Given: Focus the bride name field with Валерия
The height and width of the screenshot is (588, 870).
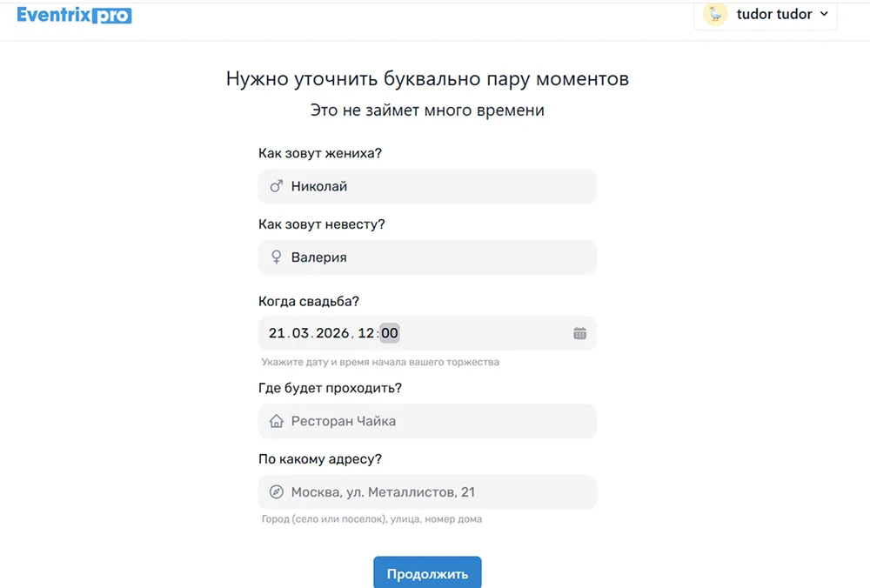Looking at the screenshot, I should coord(435,257).
